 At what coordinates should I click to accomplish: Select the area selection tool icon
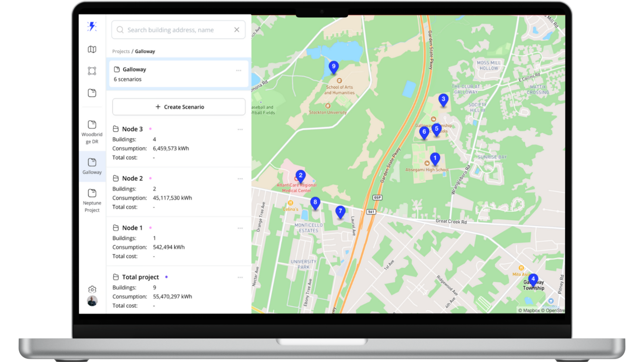(92, 71)
